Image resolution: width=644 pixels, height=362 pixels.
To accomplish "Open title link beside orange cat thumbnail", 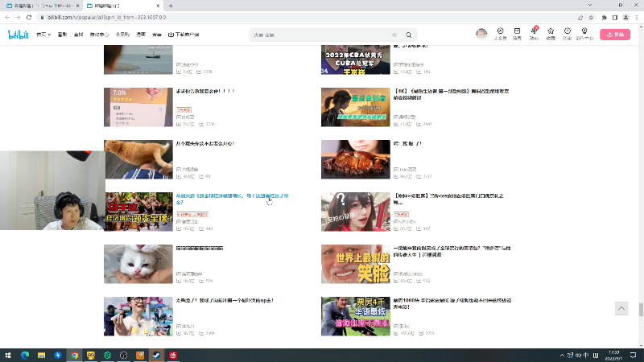I will point(205,144).
